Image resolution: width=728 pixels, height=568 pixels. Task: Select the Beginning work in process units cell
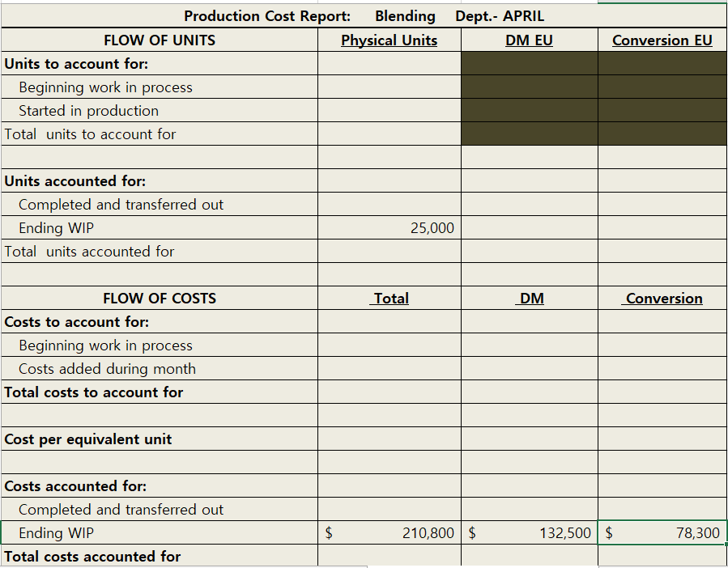pos(389,87)
